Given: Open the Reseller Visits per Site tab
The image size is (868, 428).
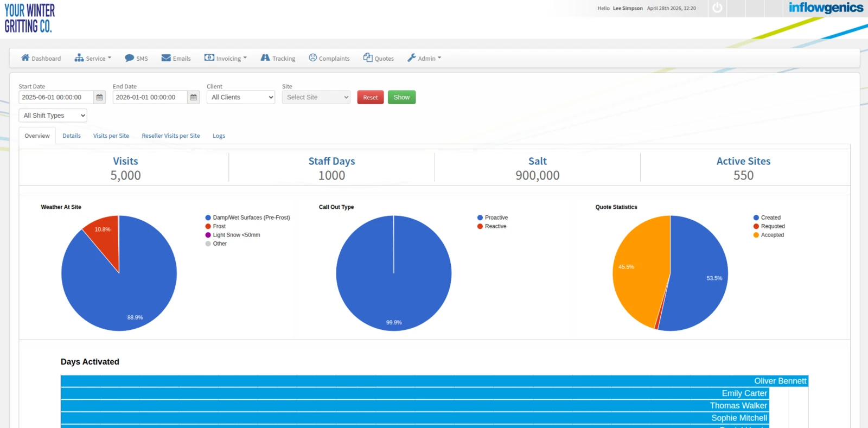Looking at the screenshot, I should pyautogui.click(x=171, y=136).
